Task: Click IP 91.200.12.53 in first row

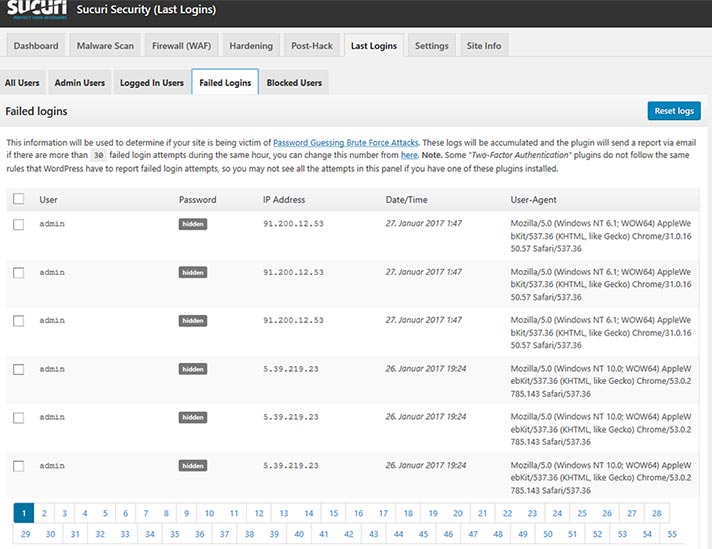Action: 293,224
